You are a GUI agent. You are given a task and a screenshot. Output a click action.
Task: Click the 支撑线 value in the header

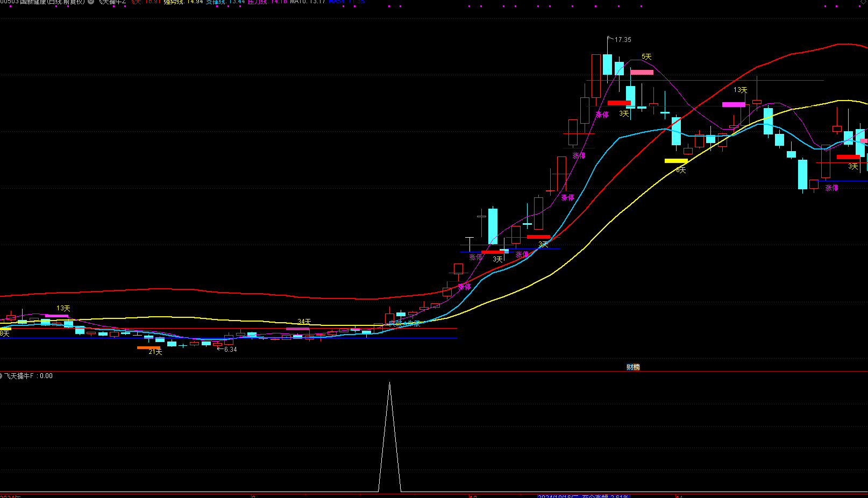(x=225, y=2)
